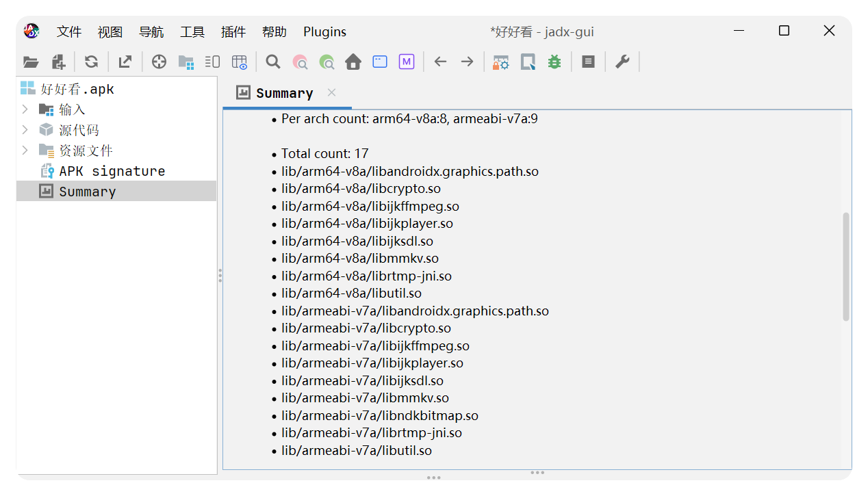Open the Plugins menu
The height and width of the screenshot is (496, 868).
pos(325,31)
